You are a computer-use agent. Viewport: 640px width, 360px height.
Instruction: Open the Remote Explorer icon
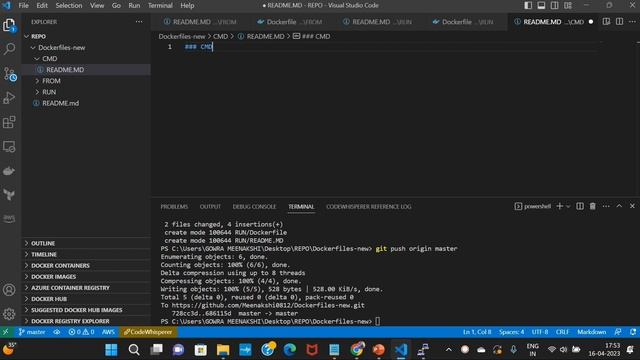pos(9,147)
